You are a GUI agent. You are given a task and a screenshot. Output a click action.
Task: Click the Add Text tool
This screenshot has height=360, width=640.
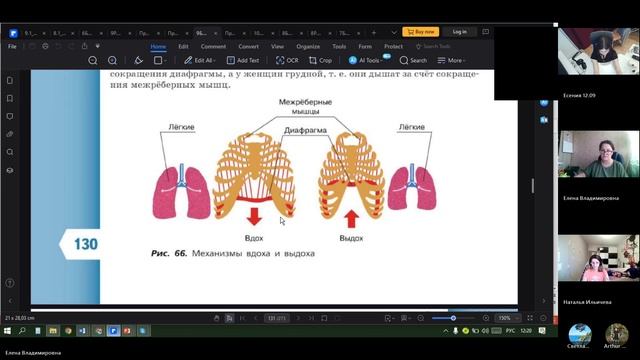tap(243, 60)
